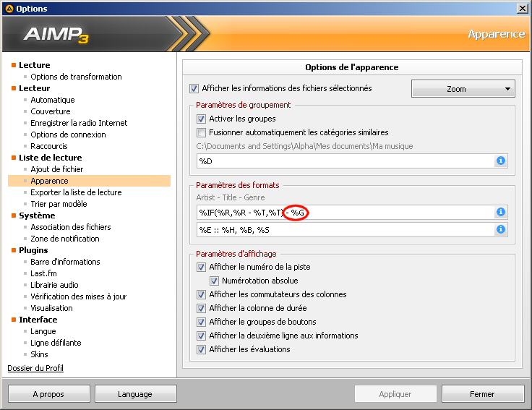Toggle Numérotation absolue checkbox
The width and height of the screenshot is (532, 410).
[214, 281]
